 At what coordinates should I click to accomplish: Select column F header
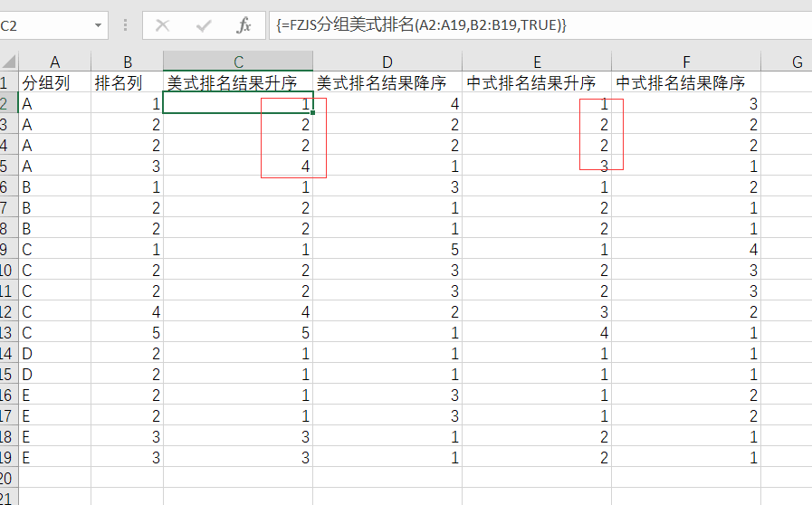click(x=686, y=62)
